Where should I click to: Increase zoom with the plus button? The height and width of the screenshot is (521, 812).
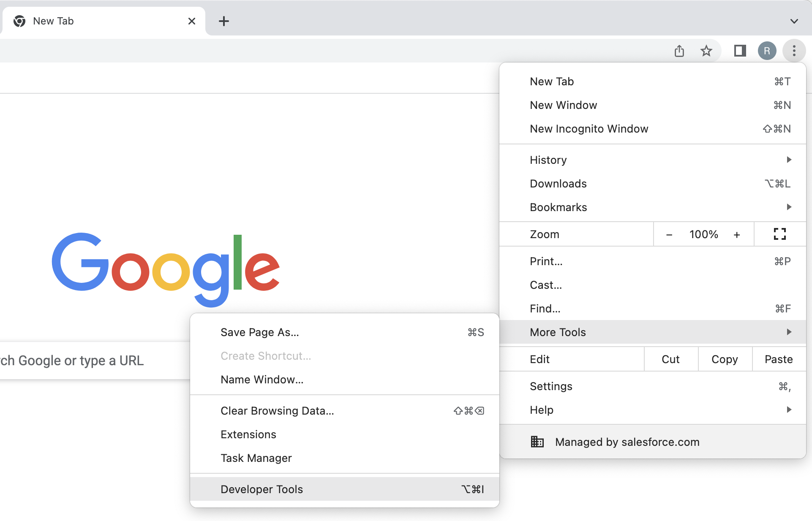737,235
